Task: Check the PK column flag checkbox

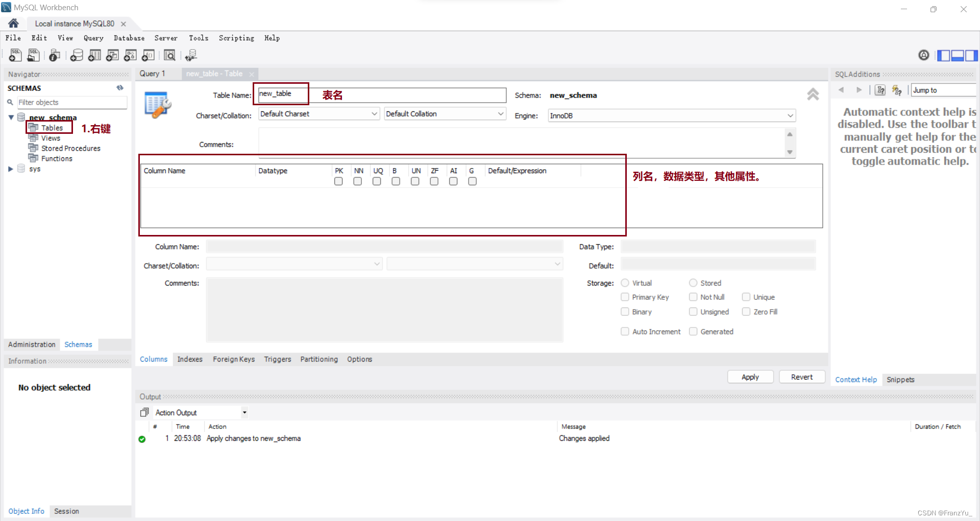Action: point(338,181)
